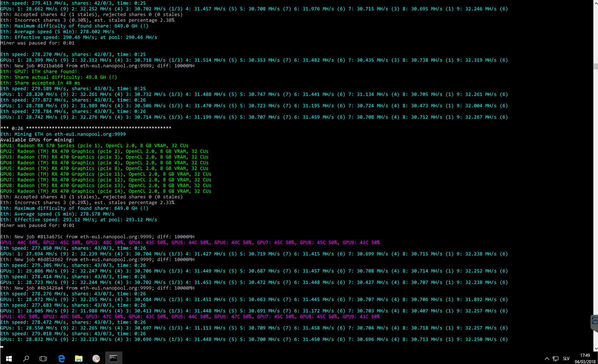Screen dimensions: 598x364
Task: Click 'Eth speed: 277.850 MH/s' line
Action: (x=73, y=248)
